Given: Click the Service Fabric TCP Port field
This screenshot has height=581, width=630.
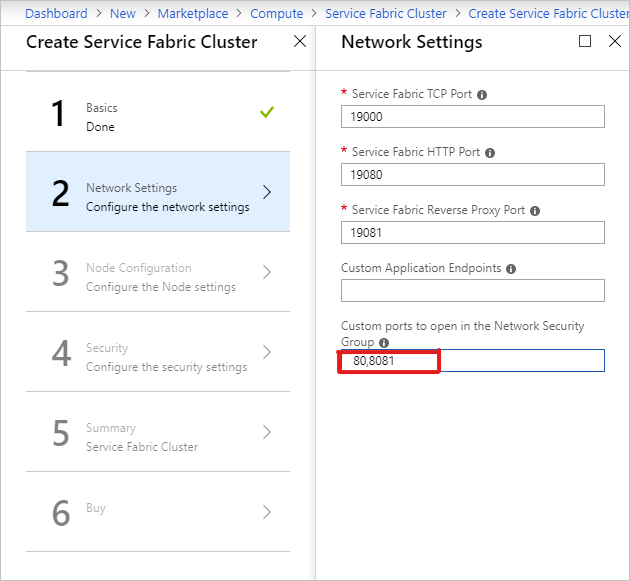Looking at the screenshot, I should click(472, 116).
